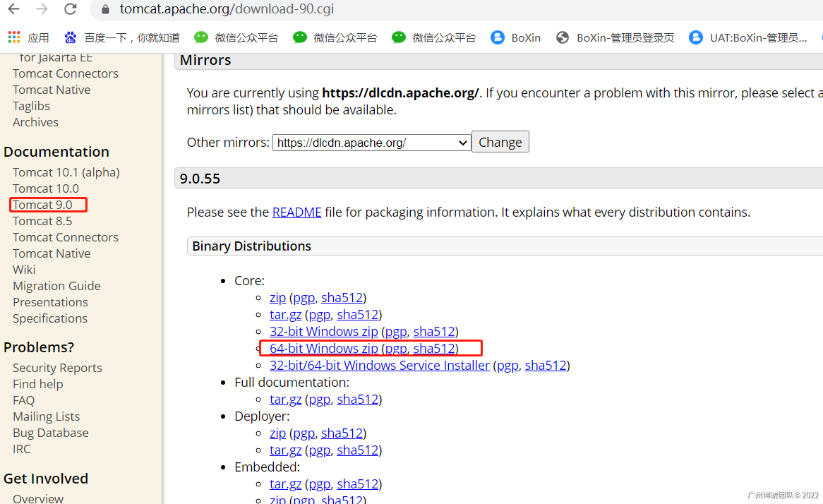This screenshot has width=823, height=504.
Task: Open the Core zip pgp signature
Action: pos(304,298)
